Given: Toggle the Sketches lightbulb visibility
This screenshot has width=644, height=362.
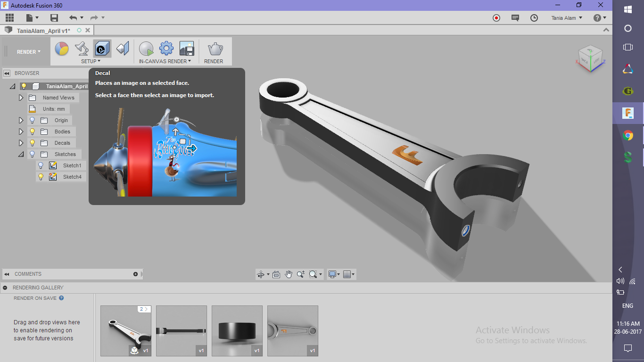Looking at the screenshot, I should [33, 154].
